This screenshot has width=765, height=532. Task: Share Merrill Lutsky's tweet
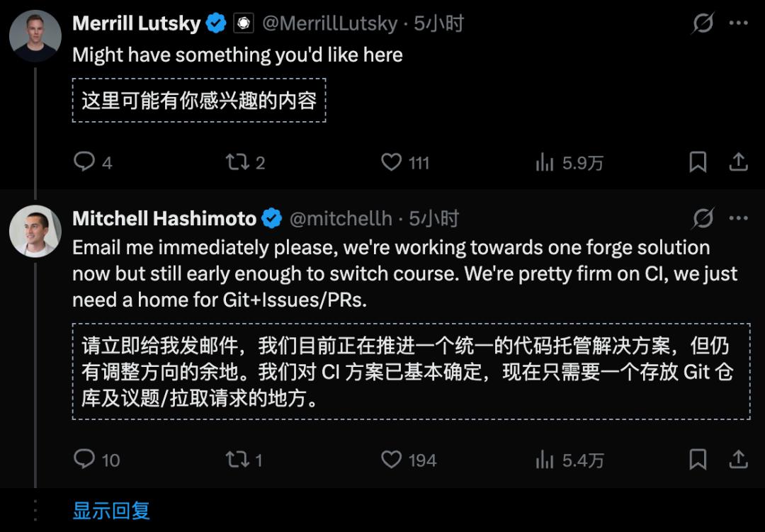739,163
